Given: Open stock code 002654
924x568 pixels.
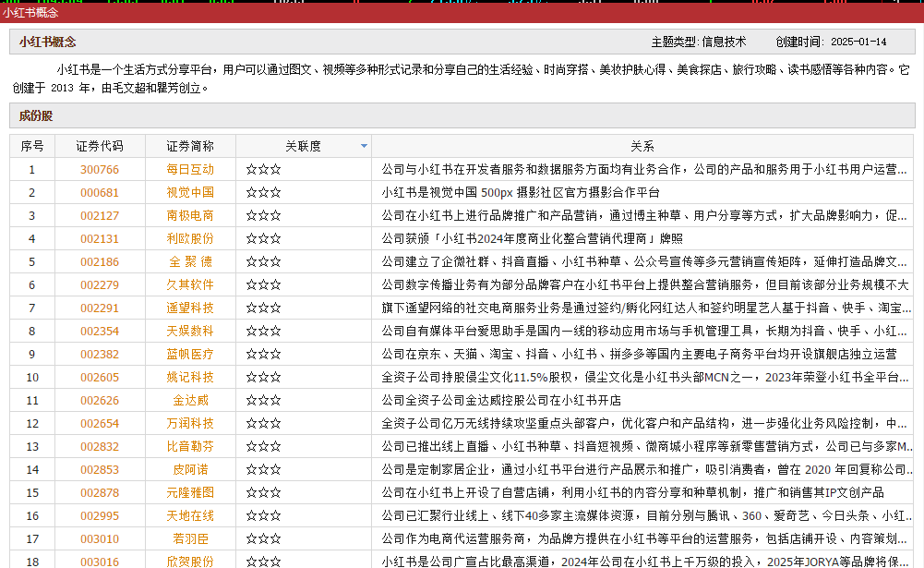Looking at the screenshot, I should (100, 424).
